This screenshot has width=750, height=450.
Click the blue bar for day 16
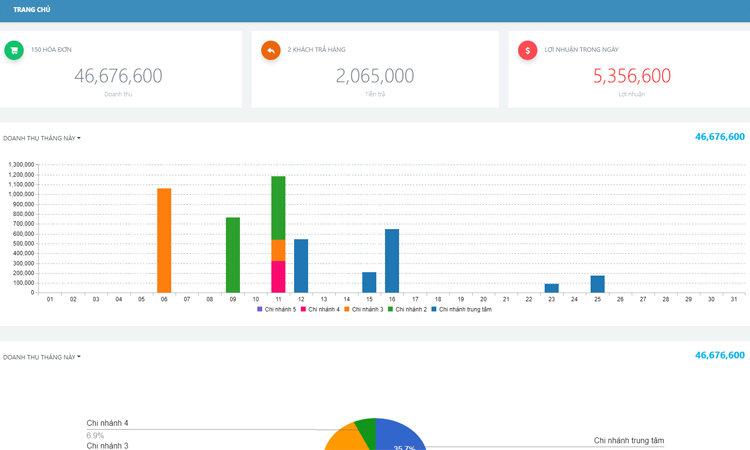(x=392, y=261)
